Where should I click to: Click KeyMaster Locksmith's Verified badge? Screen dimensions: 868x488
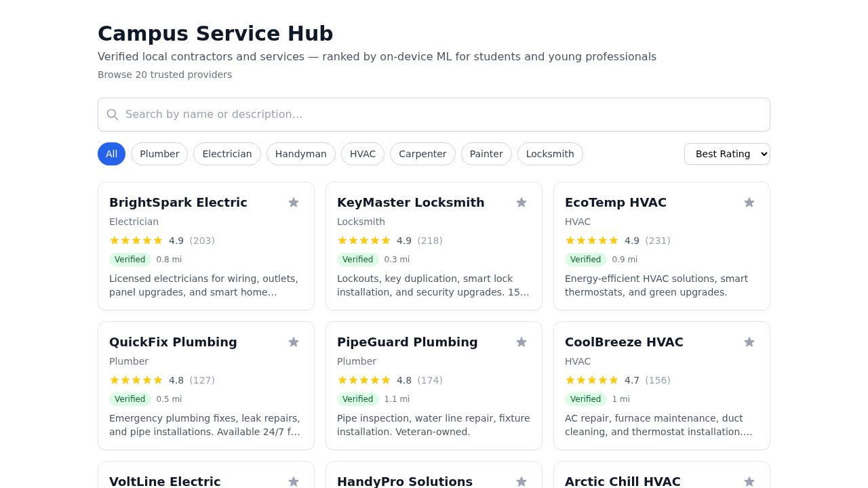pos(358,260)
